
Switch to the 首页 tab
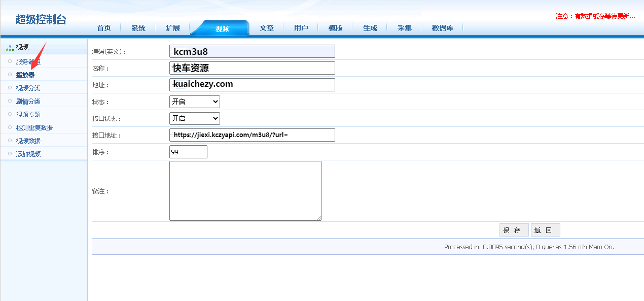(x=104, y=28)
